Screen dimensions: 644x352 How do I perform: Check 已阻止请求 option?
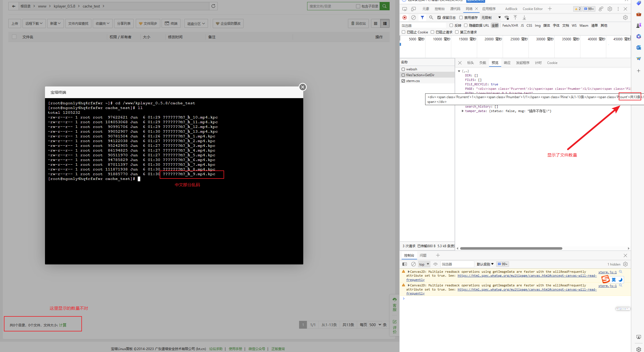(432, 32)
